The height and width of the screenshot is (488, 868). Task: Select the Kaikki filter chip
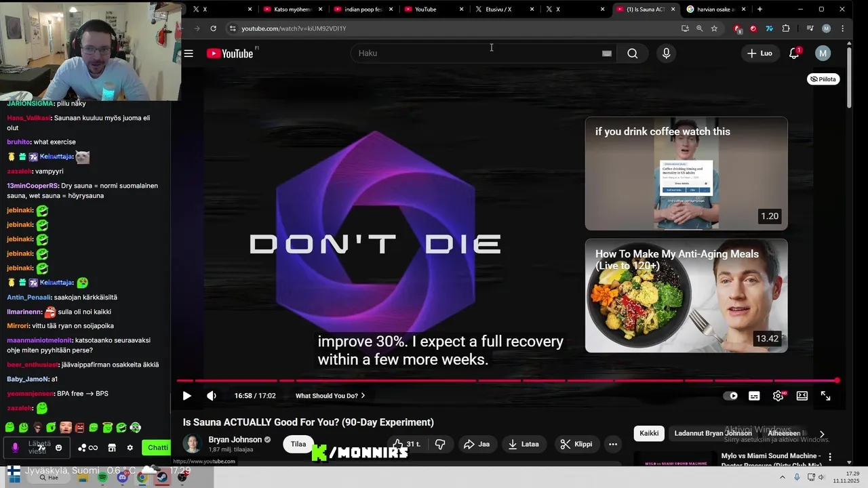click(x=649, y=434)
